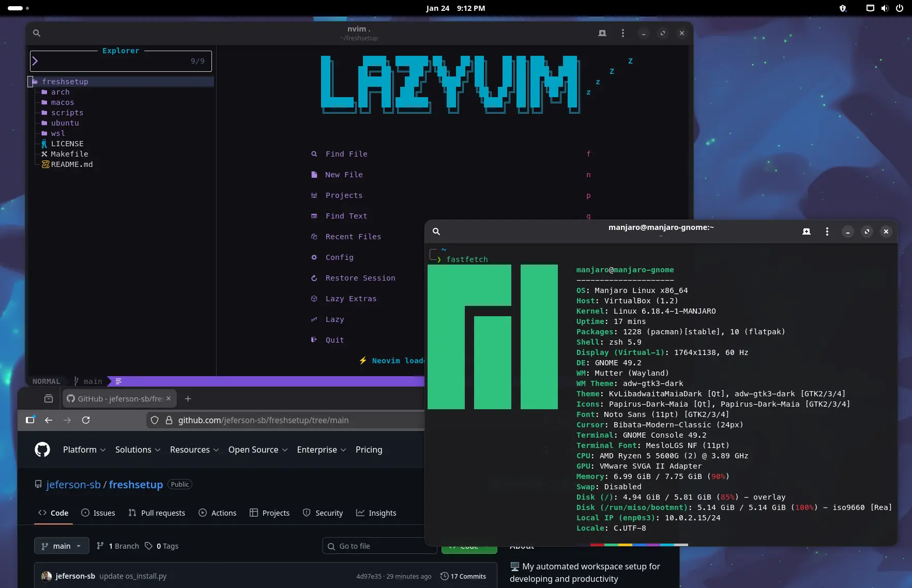Viewport: 912px width, 588px height.
Task: Expand the scripts folder in Explorer
Action: [x=67, y=113]
